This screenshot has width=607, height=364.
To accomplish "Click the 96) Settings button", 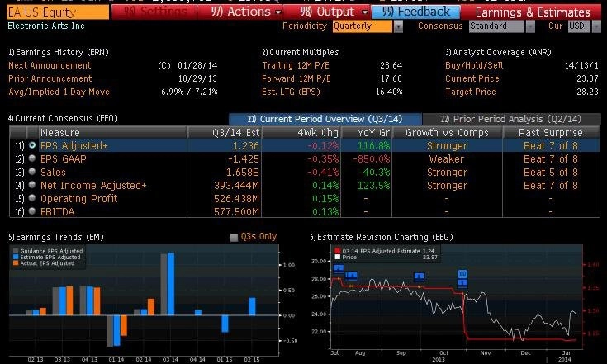I will pos(154,12).
